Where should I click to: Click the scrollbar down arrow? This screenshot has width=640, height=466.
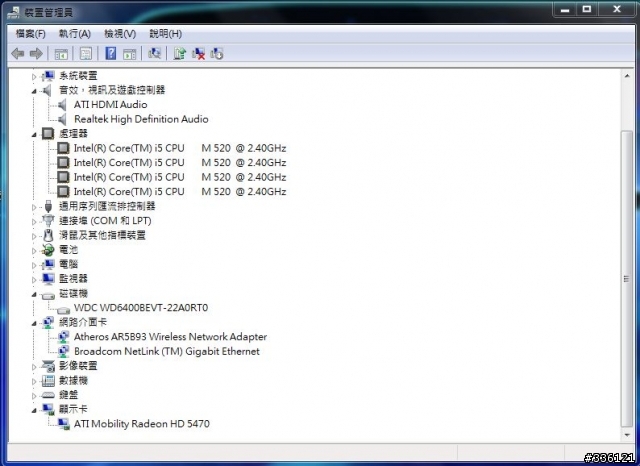(x=627, y=435)
